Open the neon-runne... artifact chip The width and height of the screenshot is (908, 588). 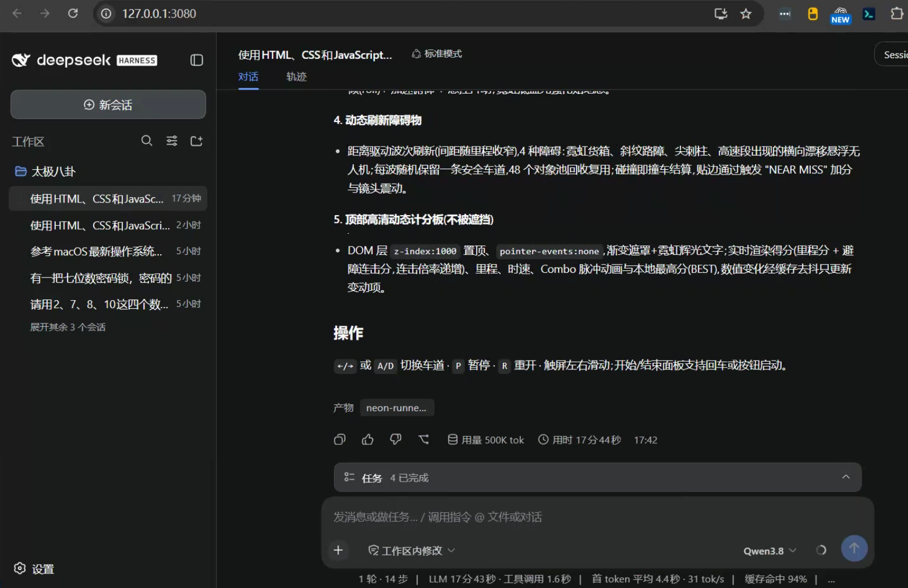click(396, 408)
